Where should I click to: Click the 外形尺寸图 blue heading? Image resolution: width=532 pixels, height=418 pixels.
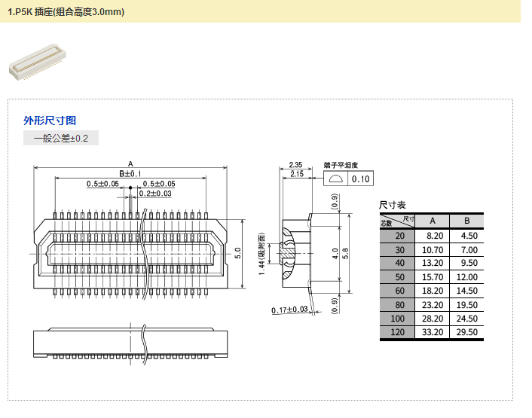[50, 121]
